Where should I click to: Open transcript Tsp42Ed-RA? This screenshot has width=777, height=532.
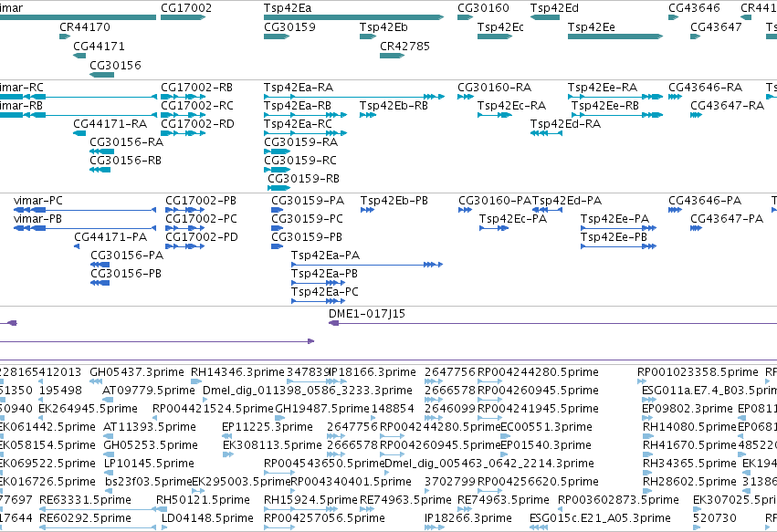tap(565, 124)
